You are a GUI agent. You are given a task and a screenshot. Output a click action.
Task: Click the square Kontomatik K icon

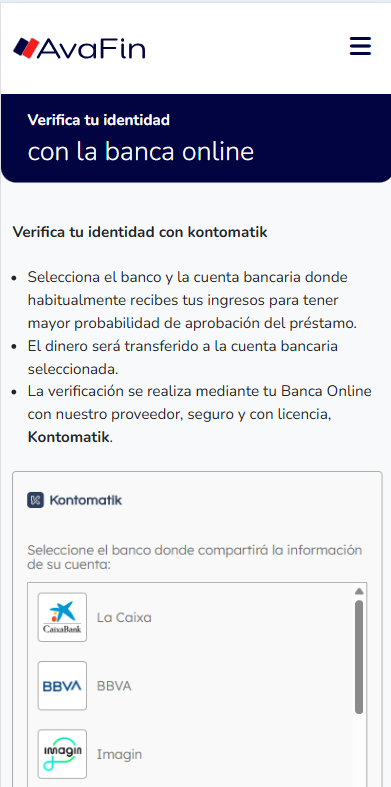tap(36, 500)
